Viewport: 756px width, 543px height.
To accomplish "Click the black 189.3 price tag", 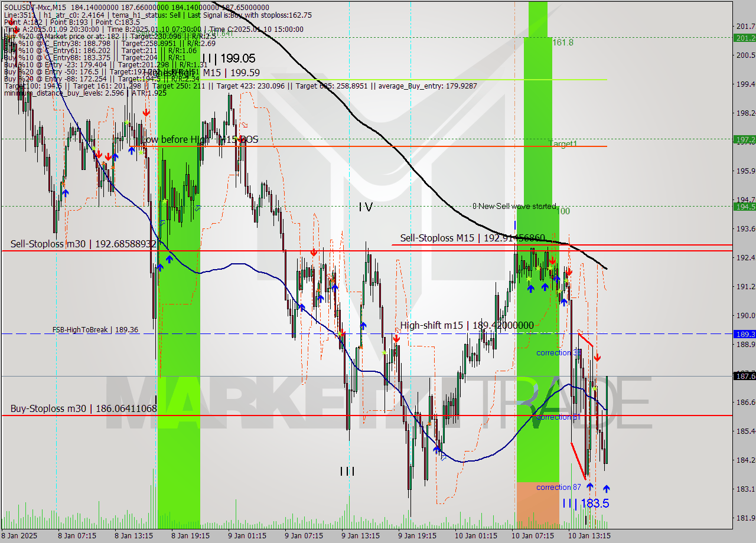I will (x=744, y=334).
